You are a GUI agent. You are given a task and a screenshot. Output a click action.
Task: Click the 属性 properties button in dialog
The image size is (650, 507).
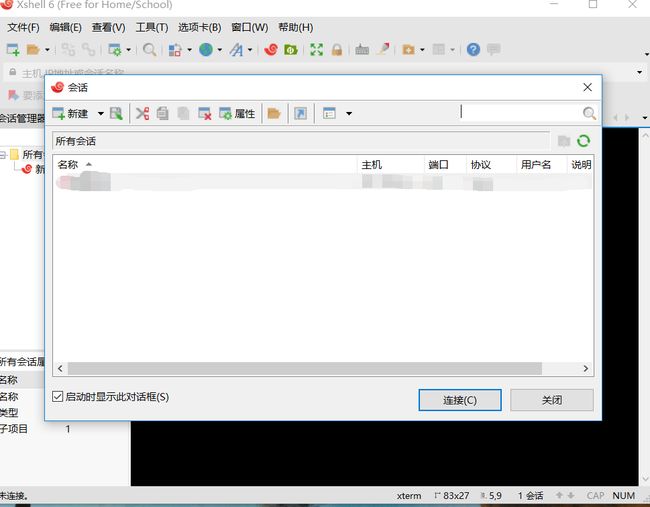coord(237,113)
